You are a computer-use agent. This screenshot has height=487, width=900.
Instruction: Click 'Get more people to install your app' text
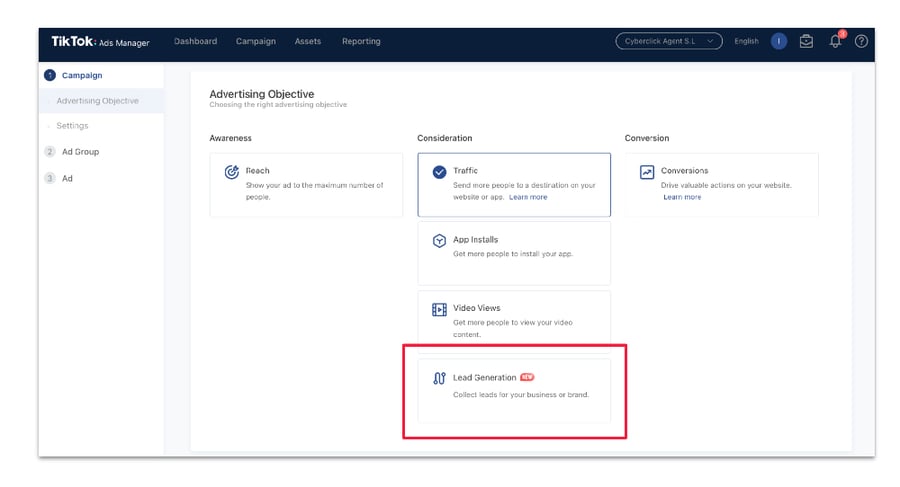[x=513, y=254]
